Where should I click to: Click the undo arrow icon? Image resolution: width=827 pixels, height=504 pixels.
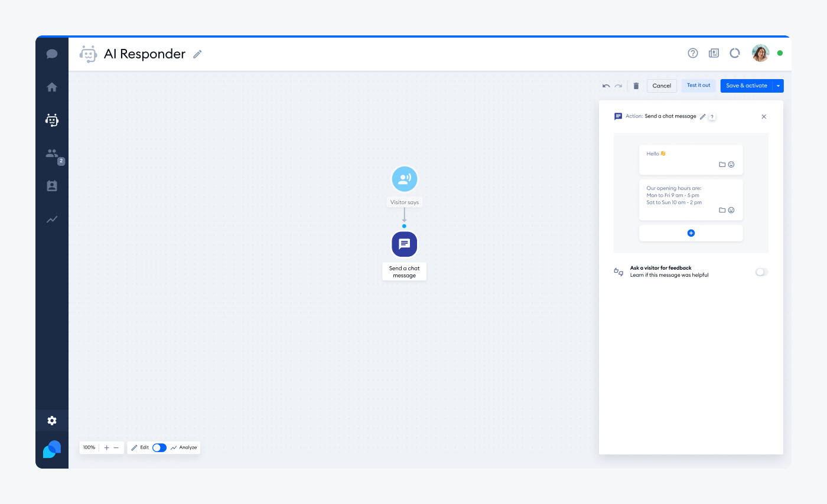pyautogui.click(x=605, y=86)
